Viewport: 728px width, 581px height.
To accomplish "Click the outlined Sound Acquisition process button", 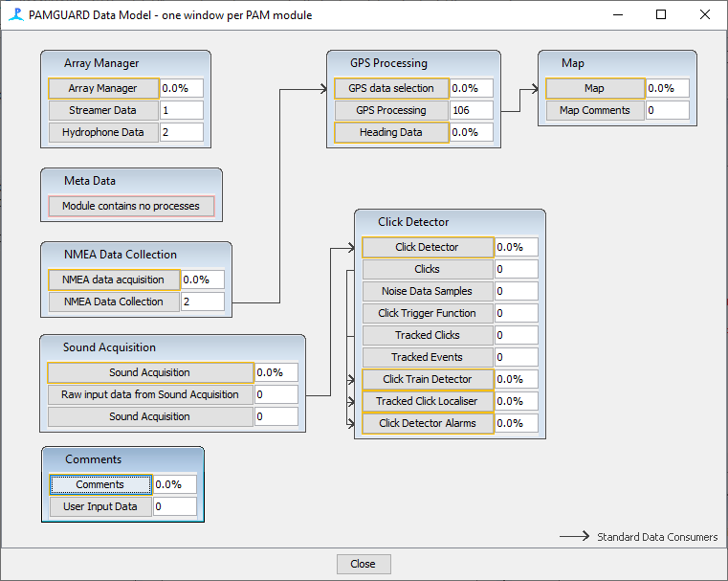I will click(150, 372).
